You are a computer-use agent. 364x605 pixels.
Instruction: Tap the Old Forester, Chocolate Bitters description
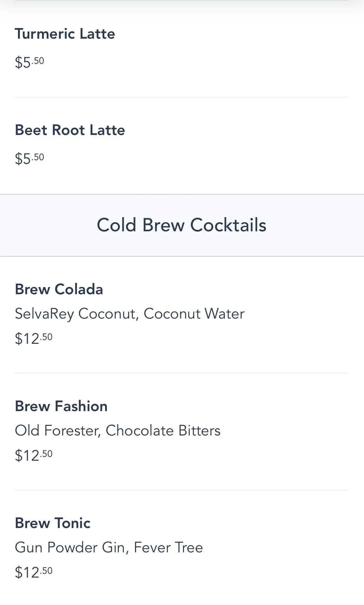tap(118, 430)
